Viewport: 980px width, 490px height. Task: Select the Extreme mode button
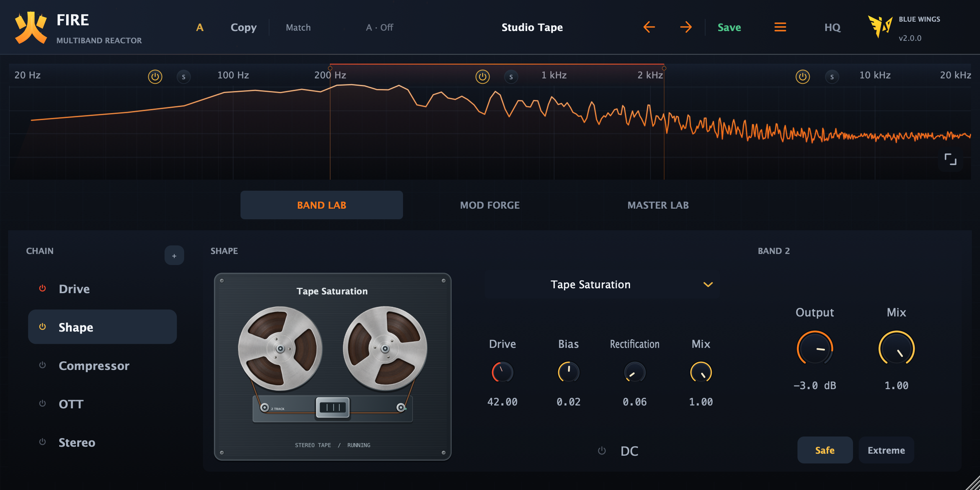coord(886,450)
